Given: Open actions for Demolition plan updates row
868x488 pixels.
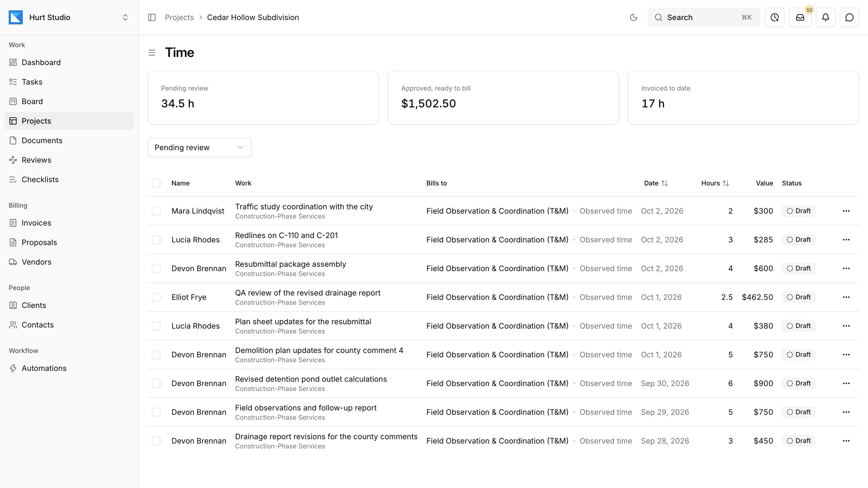Looking at the screenshot, I should coord(846,355).
